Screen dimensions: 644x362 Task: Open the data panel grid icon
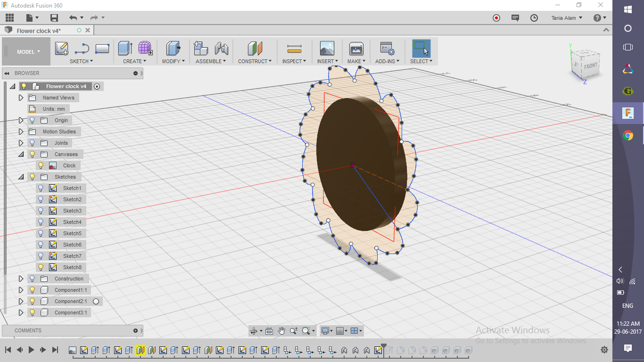pos(9,18)
